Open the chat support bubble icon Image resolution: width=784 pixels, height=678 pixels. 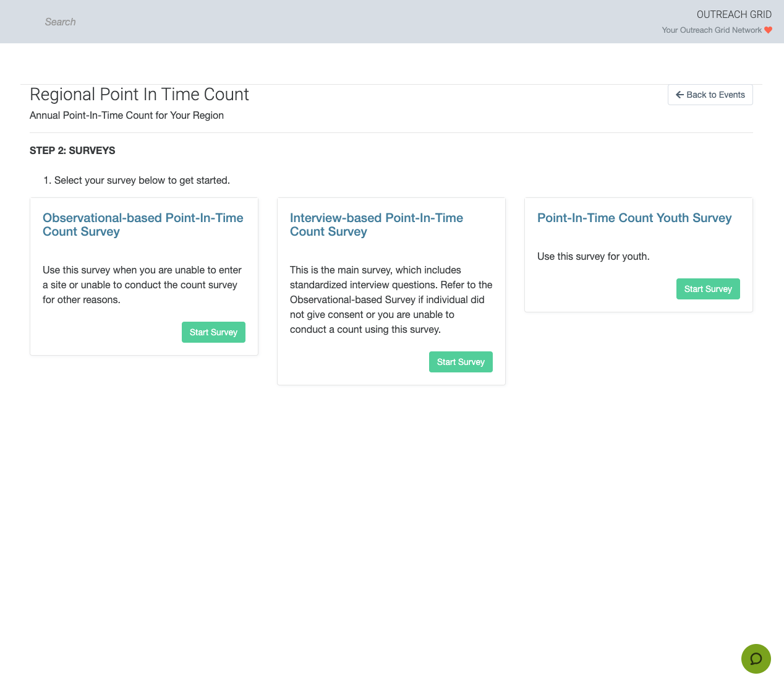pyautogui.click(x=756, y=659)
